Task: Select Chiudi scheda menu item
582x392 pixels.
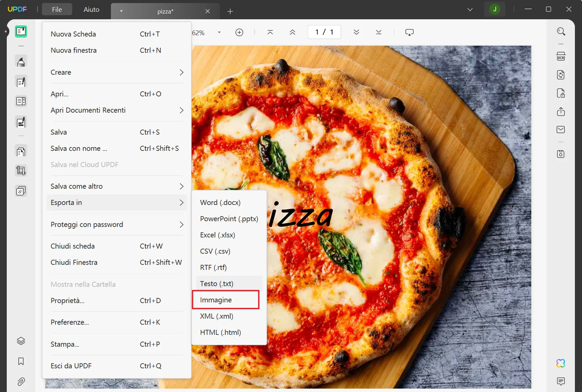Action: [117, 246]
